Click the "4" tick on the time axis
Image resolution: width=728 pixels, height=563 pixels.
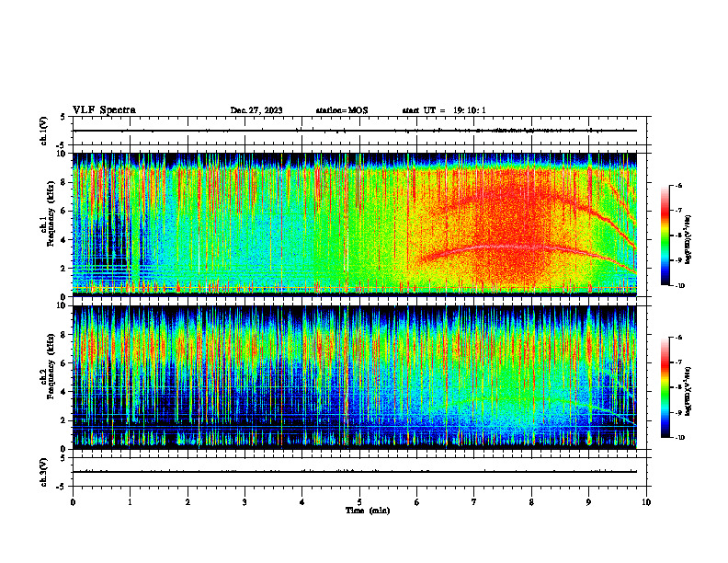(x=302, y=502)
